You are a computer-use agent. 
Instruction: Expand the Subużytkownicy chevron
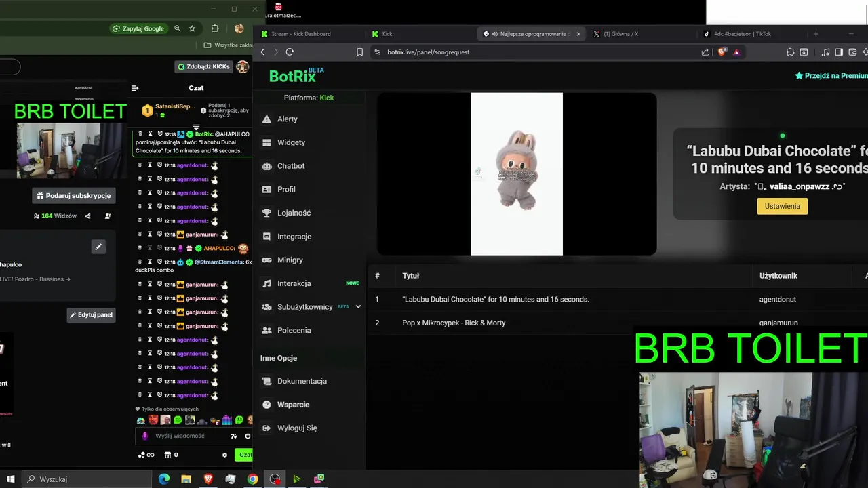pyautogui.click(x=358, y=307)
